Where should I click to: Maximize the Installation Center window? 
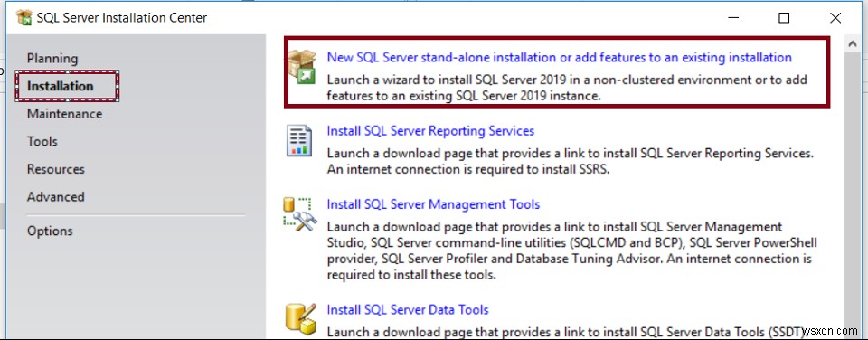784,18
